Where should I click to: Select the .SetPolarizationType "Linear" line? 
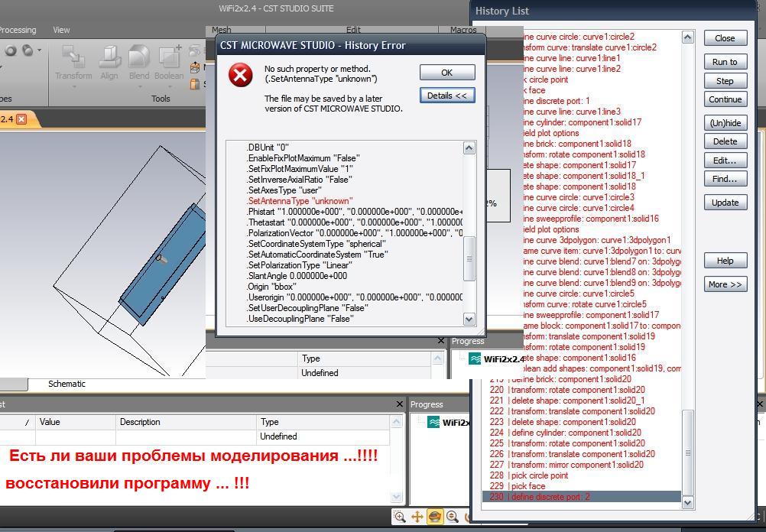300,265
